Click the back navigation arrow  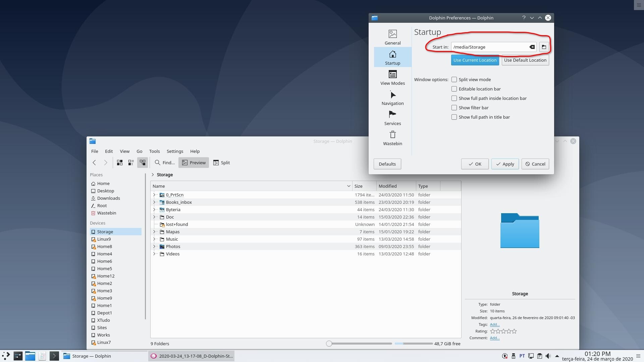(x=94, y=163)
